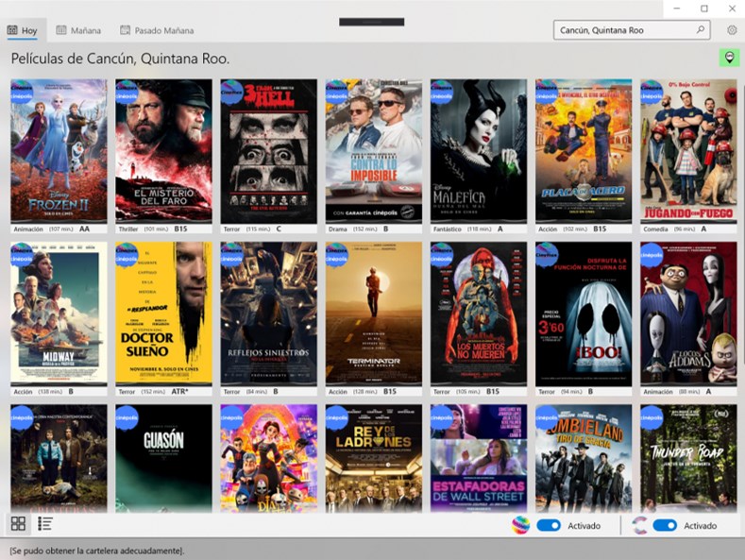
Task: Click cinema badge on Reflejos Siniestros poster
Action: pyautogui.click(x=232, y=255)
